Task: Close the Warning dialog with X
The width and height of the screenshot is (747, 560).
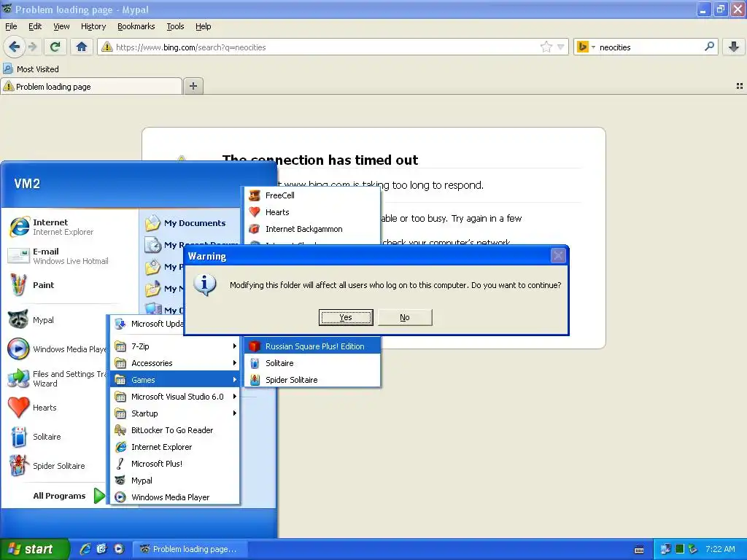Action: pos(558,256)
